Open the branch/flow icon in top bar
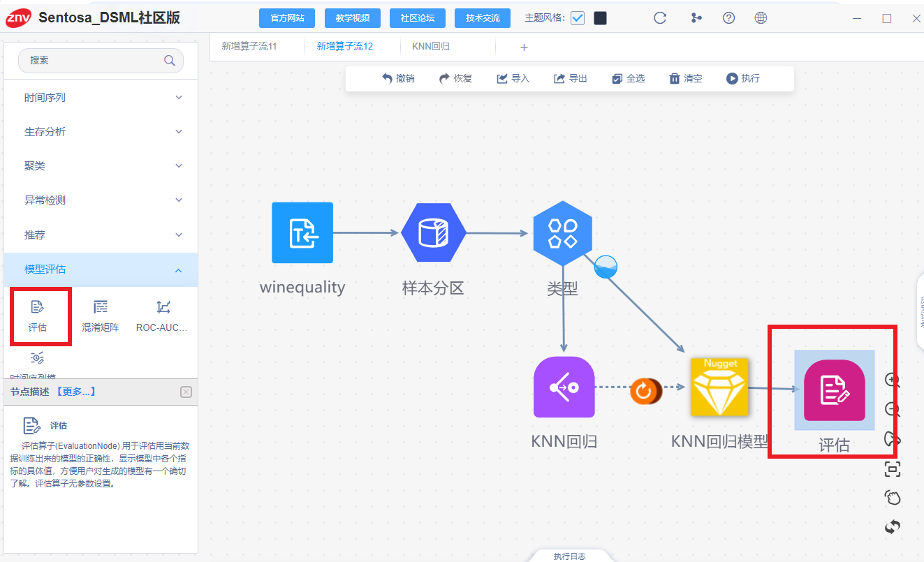This screenshot has width=924, height=562. [696, 18]
